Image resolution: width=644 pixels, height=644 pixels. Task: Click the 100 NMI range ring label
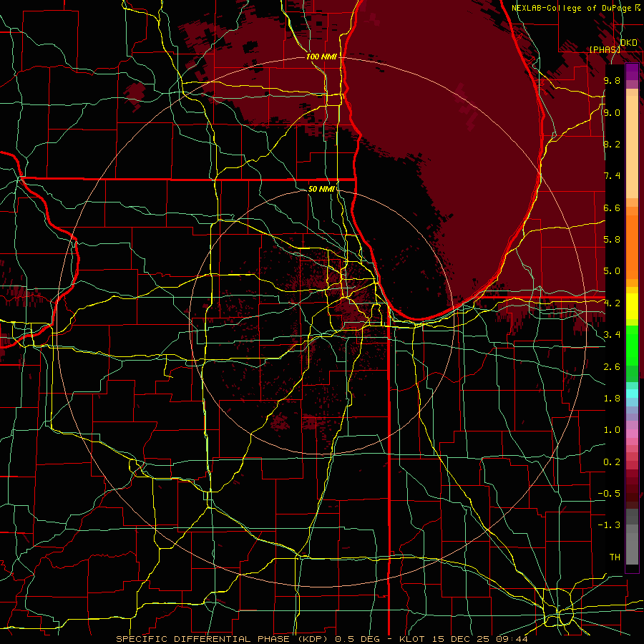coord(321,57)
